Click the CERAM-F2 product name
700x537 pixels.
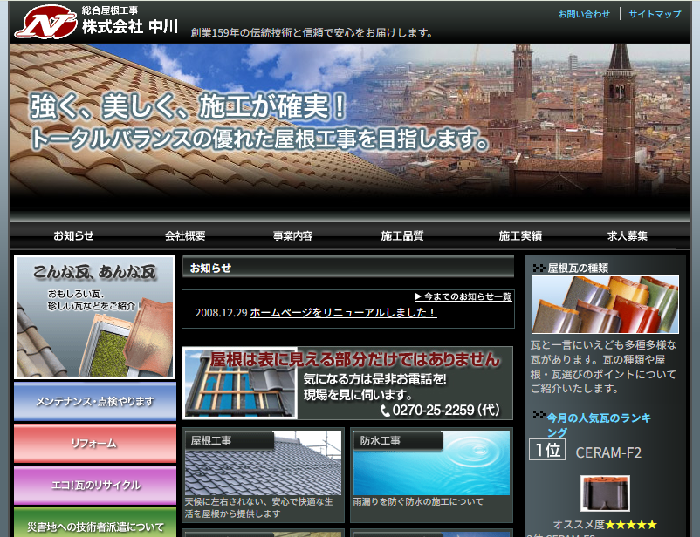tap(608, 453)
